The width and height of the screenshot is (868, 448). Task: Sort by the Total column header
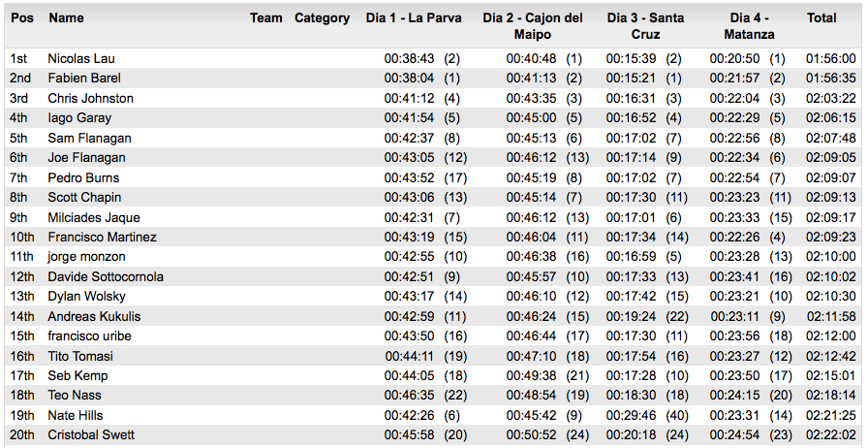(x=821, y=17)
